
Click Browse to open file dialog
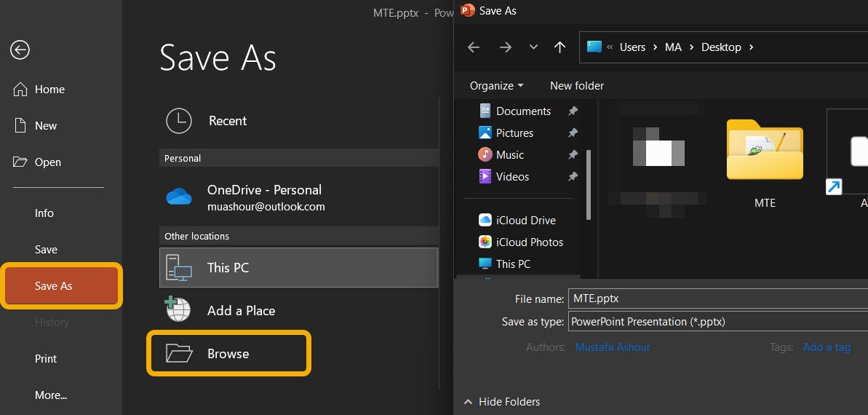coord(228,354)
